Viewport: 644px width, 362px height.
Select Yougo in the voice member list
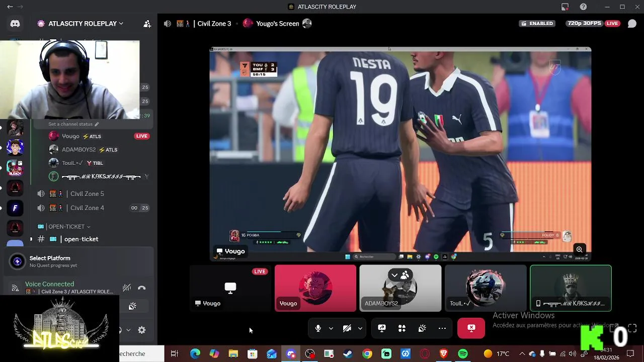point(92,136)
